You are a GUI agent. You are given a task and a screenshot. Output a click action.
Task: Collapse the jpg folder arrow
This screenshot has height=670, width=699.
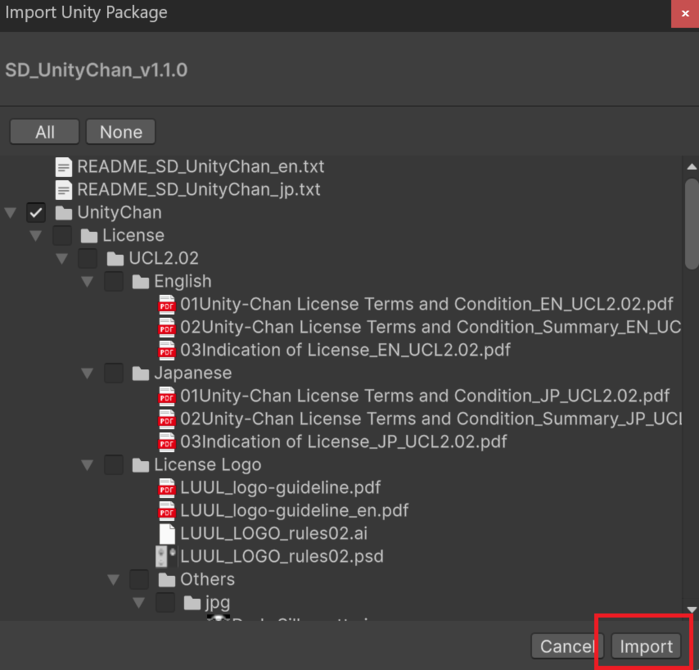[x=139, y=603]
